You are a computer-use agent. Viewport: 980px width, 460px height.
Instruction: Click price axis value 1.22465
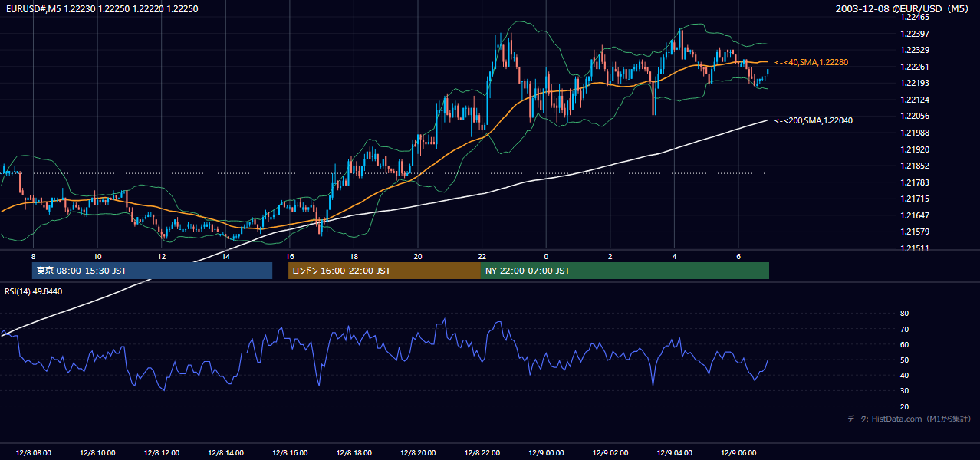(914, 17)
